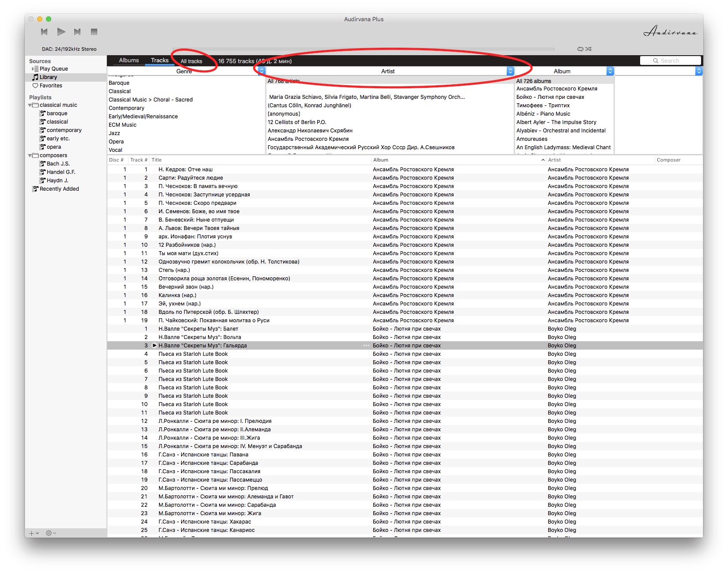
Task: Click the playback progress bar
Action: [x=363, y=49]
